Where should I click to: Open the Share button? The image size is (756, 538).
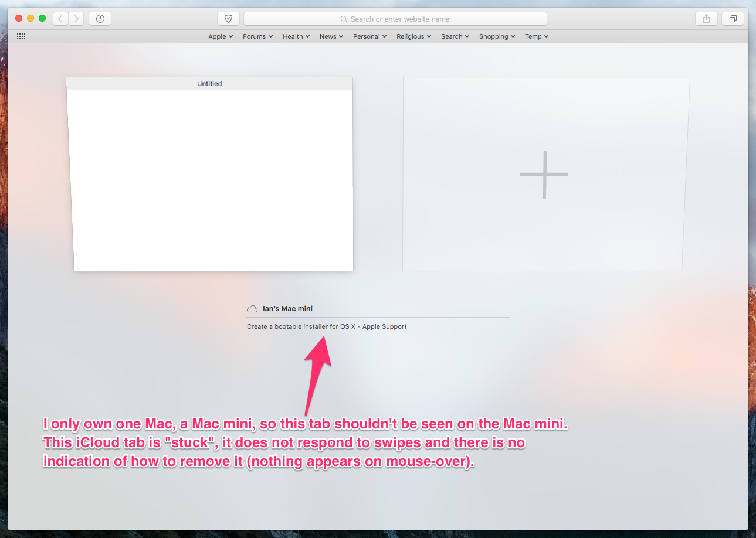tap(706, 19)
